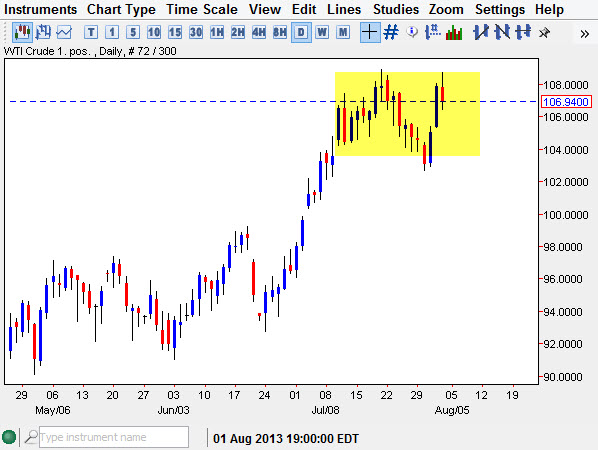
Task: Switch to 1H time scale
Action: coord(217,32)
